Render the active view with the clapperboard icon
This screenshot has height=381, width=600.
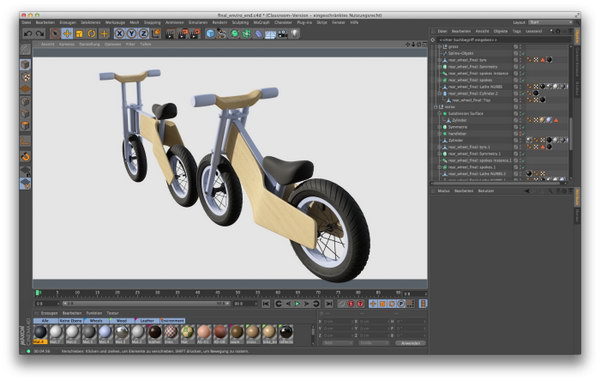[x=170, y=34]
